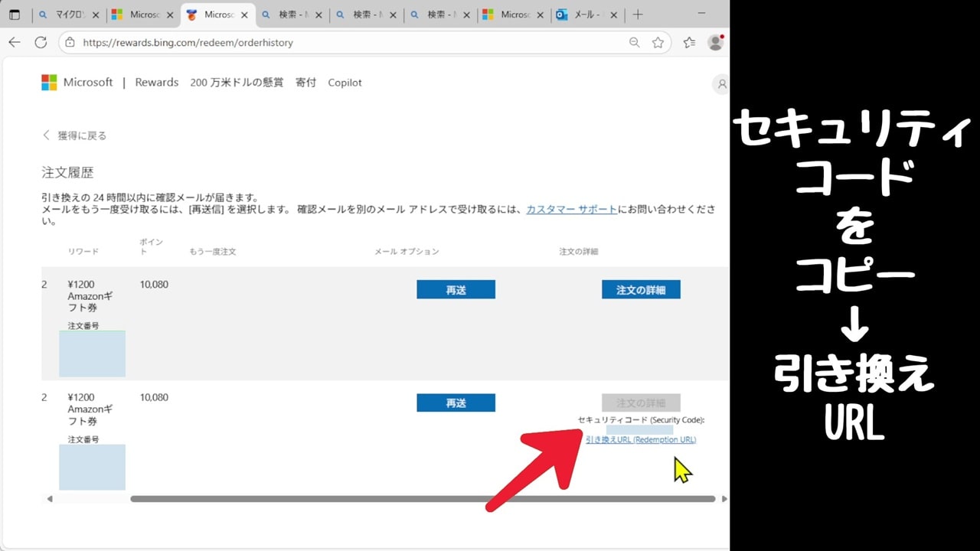This screenshot has width=980, height=551.
Task: Click 再送 button in the second order row
Action: pos(456,403)
